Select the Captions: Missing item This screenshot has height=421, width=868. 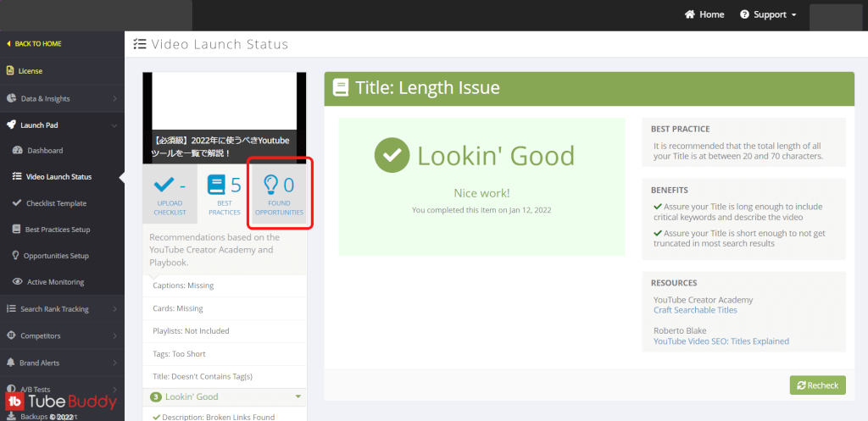click(183, 286)
